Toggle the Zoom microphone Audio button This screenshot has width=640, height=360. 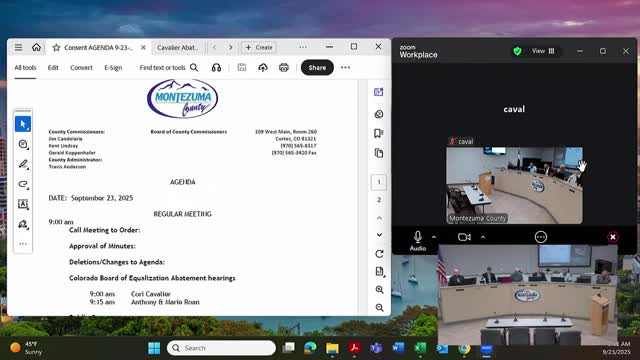point(418,241)
